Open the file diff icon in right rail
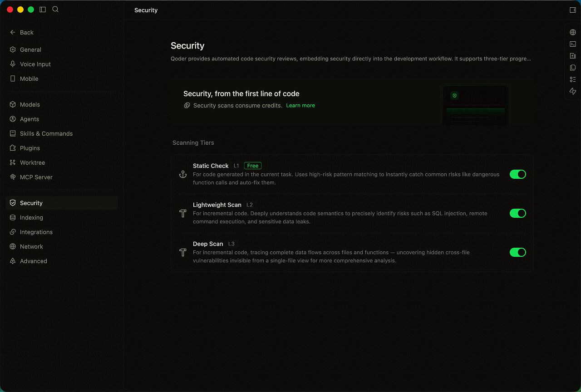This screenshot has height=392, width=581. [573, 56]
